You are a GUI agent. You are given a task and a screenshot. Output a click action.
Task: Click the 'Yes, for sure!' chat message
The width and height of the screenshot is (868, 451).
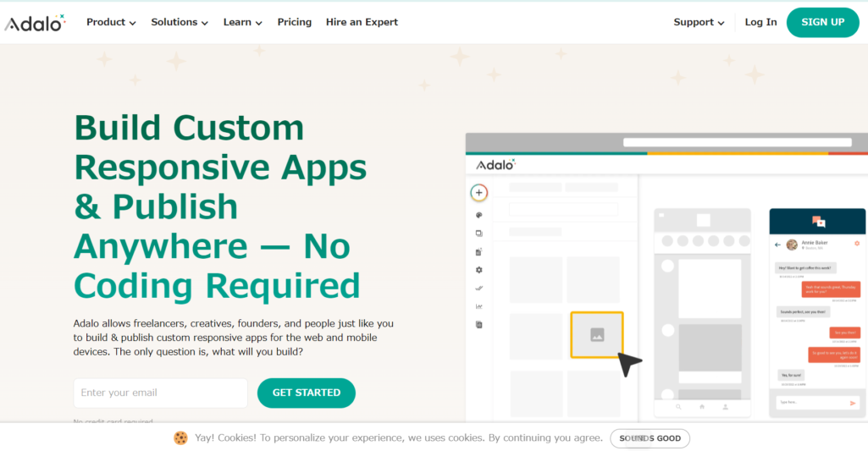click(x=791, y=375)
